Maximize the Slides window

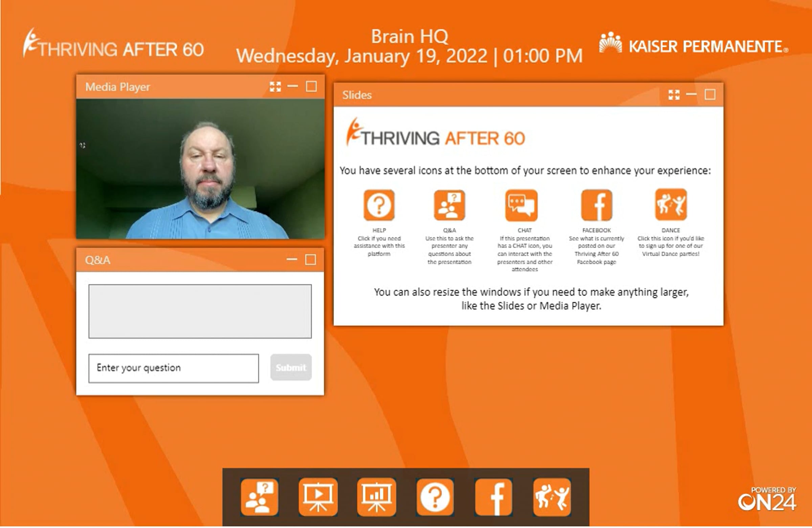click(x=710, y=94)
